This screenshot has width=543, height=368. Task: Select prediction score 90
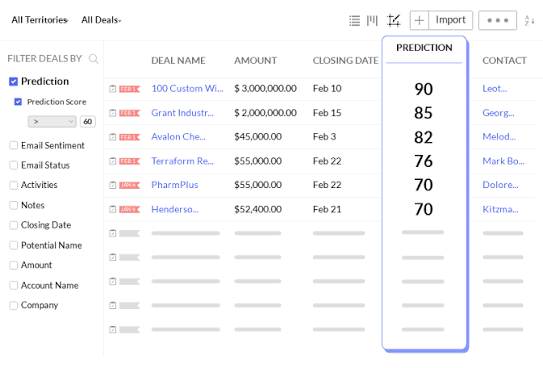coord(424,89)
